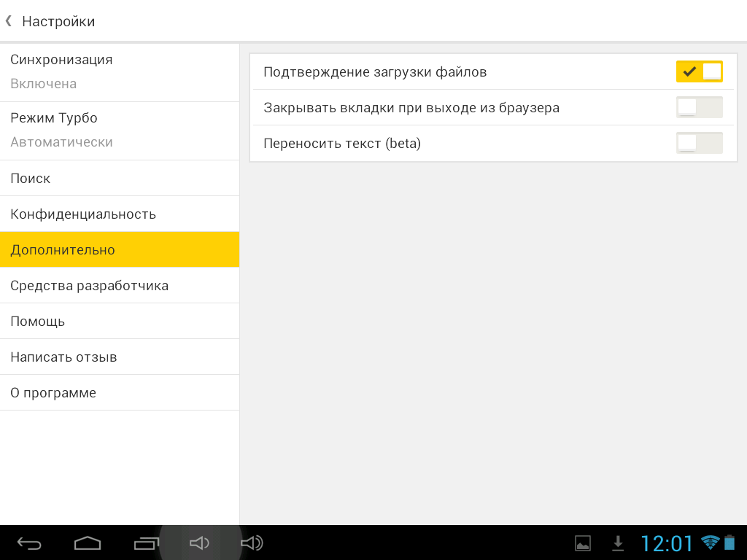Open Конфиденциальность settings section
The height and width of the screenshot is (560, 747).
120,214
